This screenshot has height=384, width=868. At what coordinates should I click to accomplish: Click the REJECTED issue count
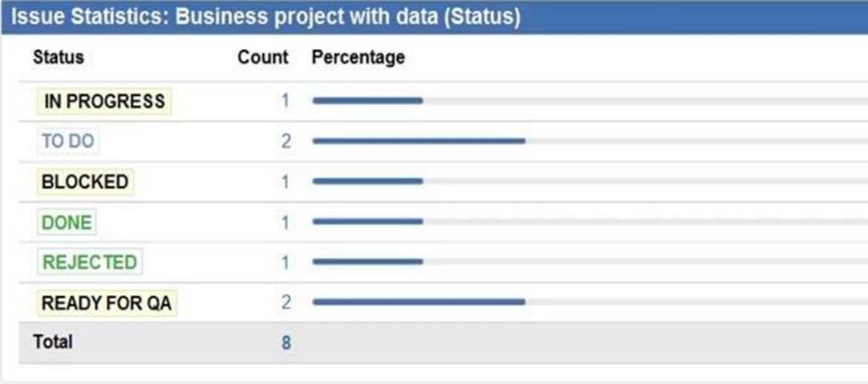pyautogui.click(x=284, y=262)
